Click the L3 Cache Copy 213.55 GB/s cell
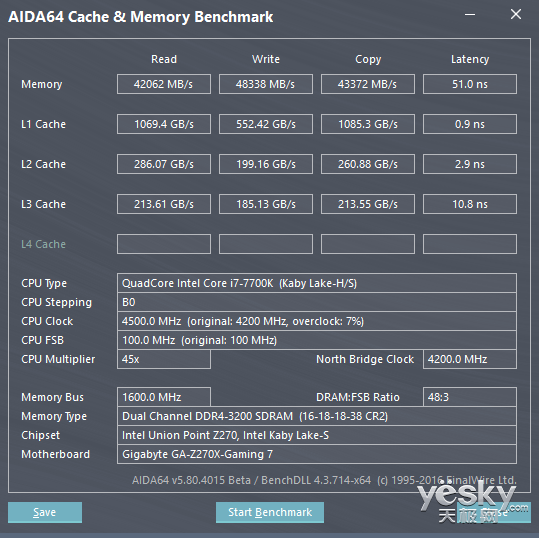The height and width of the screenshot is (538, 539). [x=368, y=204]
